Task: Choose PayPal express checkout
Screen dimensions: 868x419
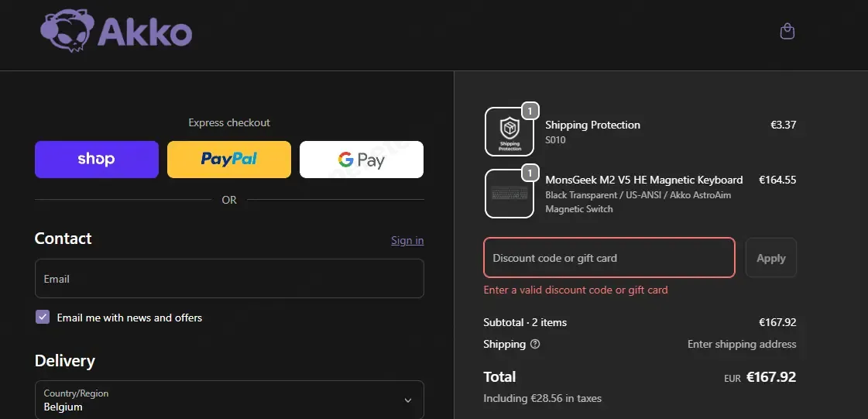Action: (229, 160)
